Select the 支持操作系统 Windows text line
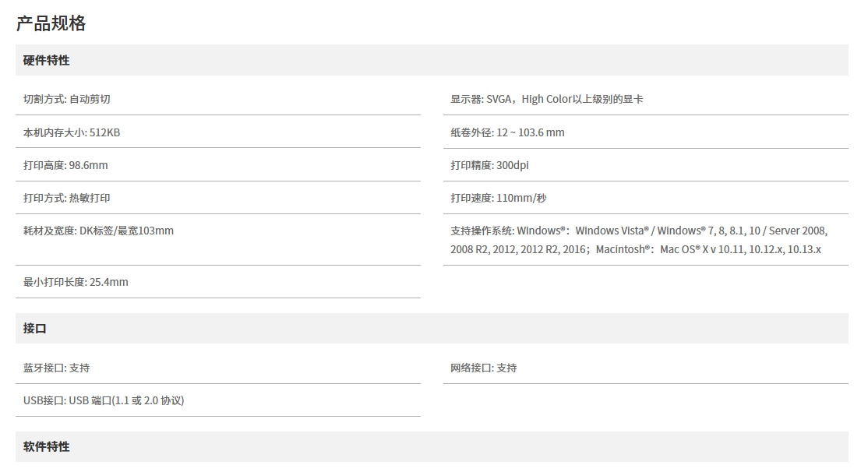 pyautogui.click(x=639, y=231)
